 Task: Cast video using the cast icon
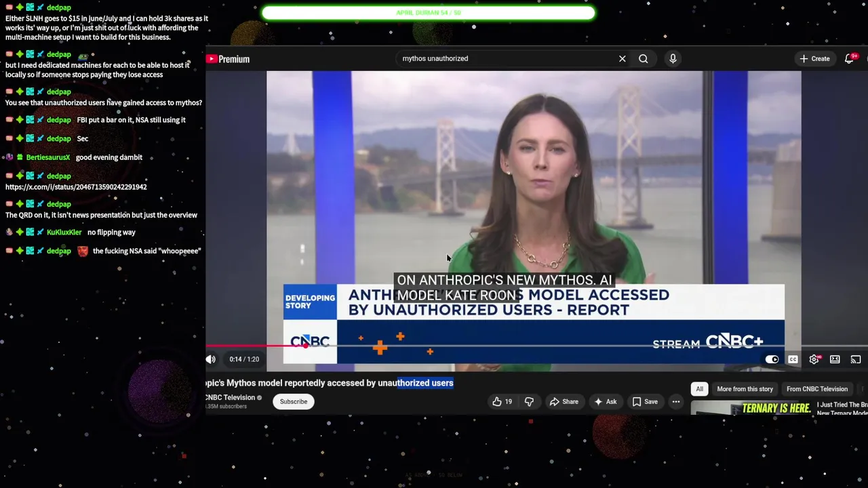pos(856,359)
